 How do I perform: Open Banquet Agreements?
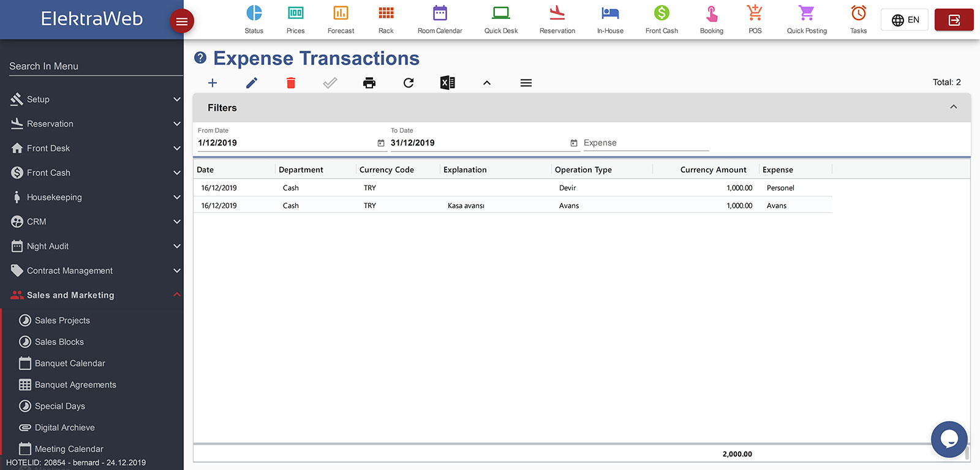(x=75, y=384)
